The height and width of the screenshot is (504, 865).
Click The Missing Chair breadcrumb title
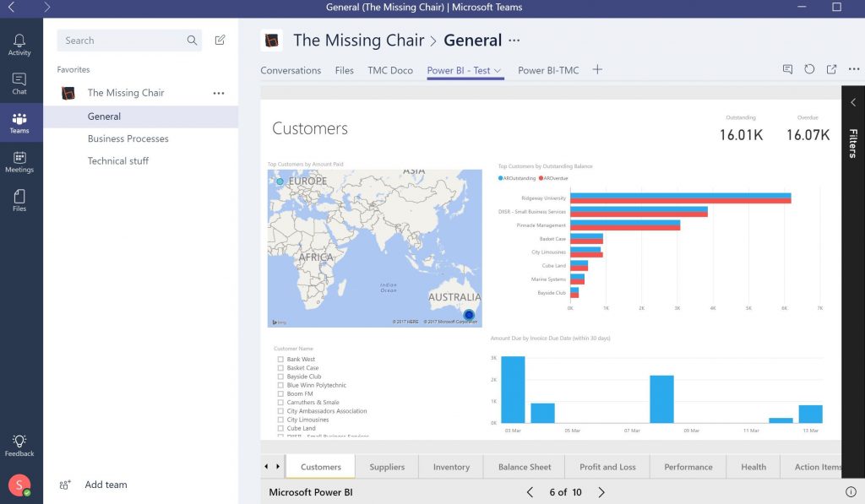pyautogui.click(x=358, y=41)
